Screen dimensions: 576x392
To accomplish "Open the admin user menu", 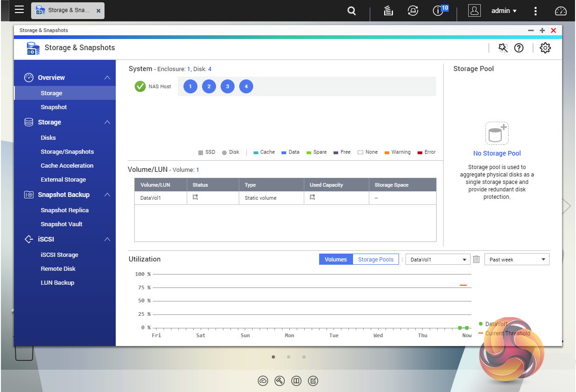I will coord(504,11).
